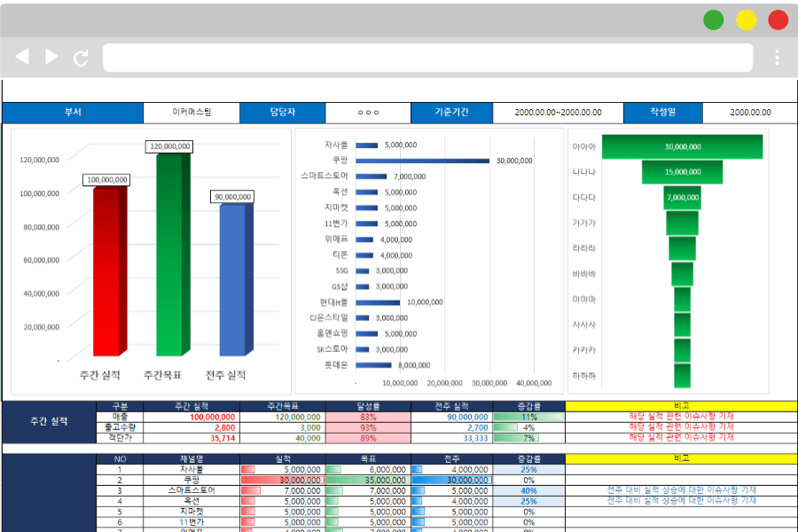The width and height of the screenshot is (798, 532).
Task: Select the 89% achievement cell
Action: [368, 438]
